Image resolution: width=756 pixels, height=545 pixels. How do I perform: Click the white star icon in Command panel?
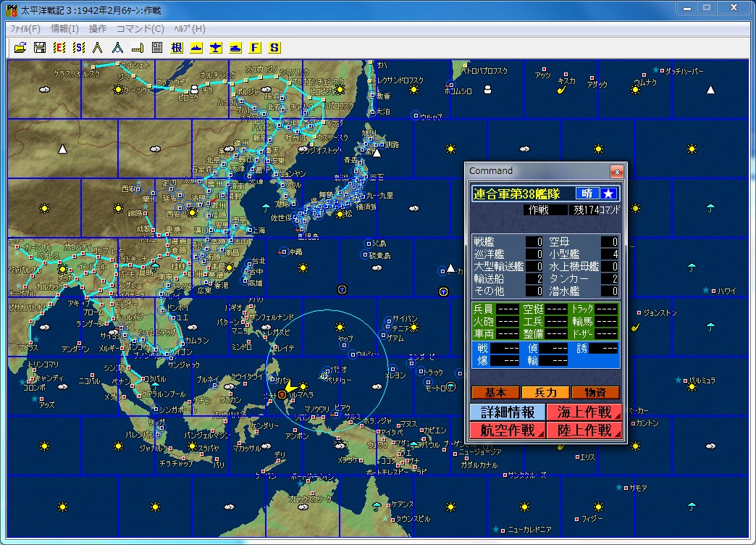608,194
